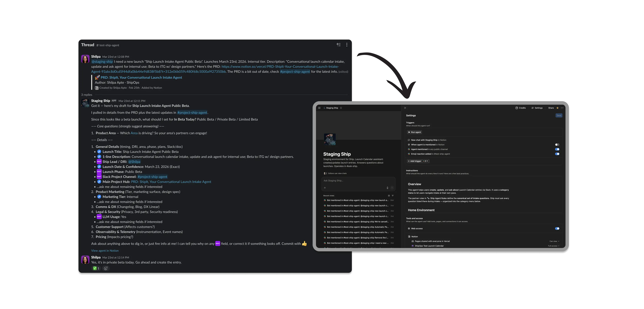The image size is (644, 309).
Task: Click the Add trigger button
Action: pyautogui.click(x=418, y=161)
